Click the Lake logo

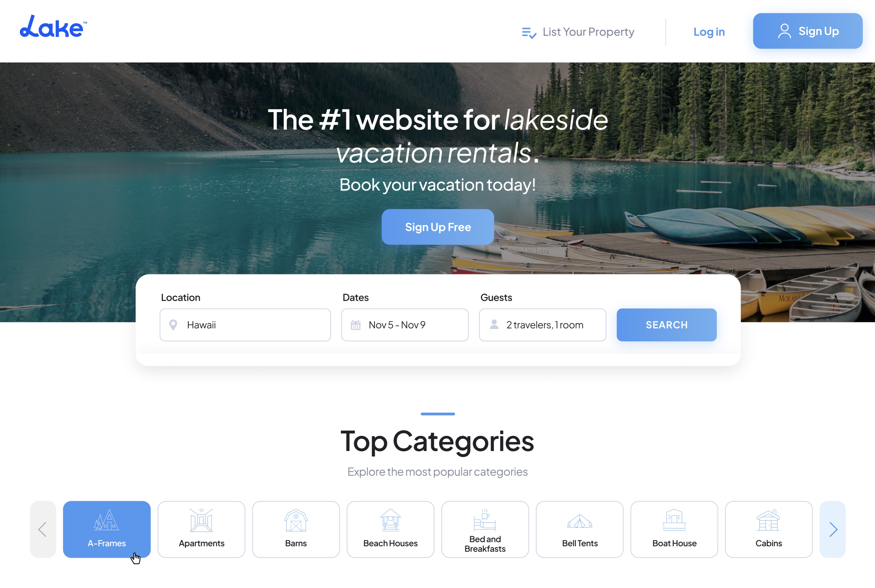click(53, 27)
